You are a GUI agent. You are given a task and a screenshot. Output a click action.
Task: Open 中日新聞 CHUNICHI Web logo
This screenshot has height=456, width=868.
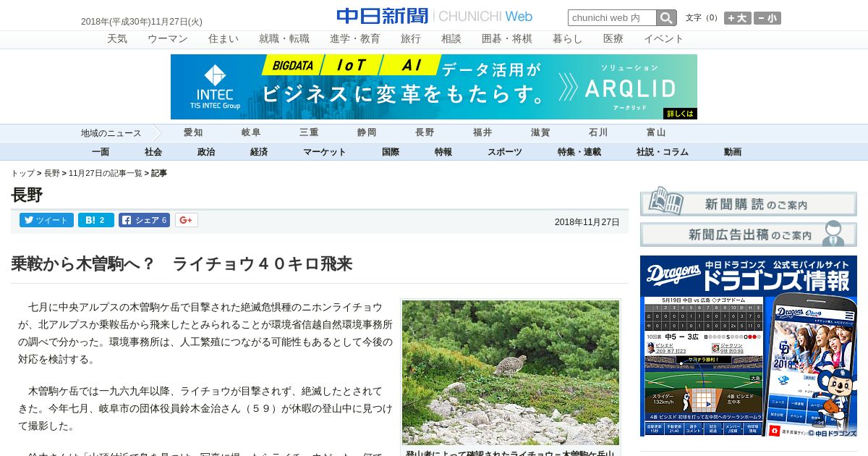[x=434, y=16]
